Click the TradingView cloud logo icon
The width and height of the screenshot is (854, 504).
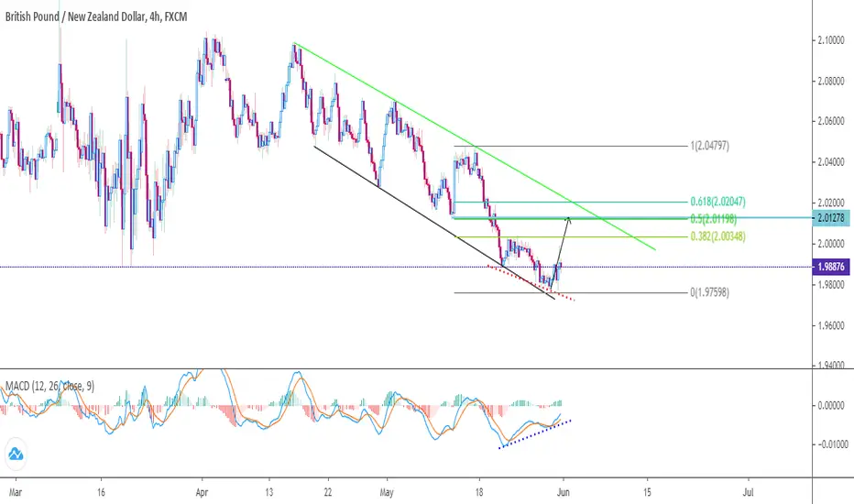click(16, 454)
